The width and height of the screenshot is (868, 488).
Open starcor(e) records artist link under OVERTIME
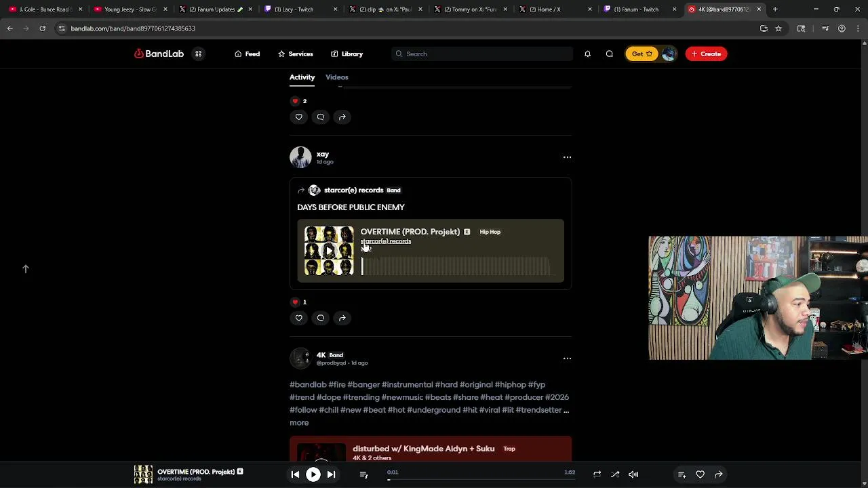[x=385, y=241]
